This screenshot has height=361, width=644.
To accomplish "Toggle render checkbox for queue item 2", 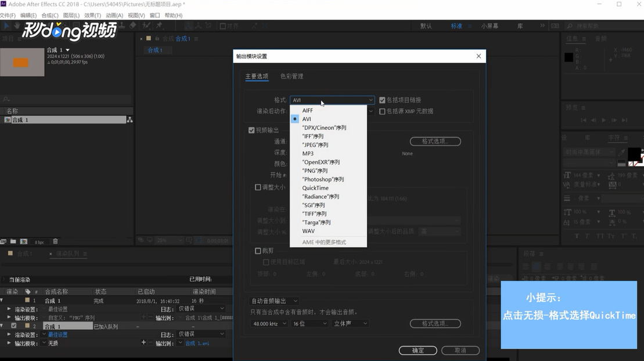I will tap(14, 326).
